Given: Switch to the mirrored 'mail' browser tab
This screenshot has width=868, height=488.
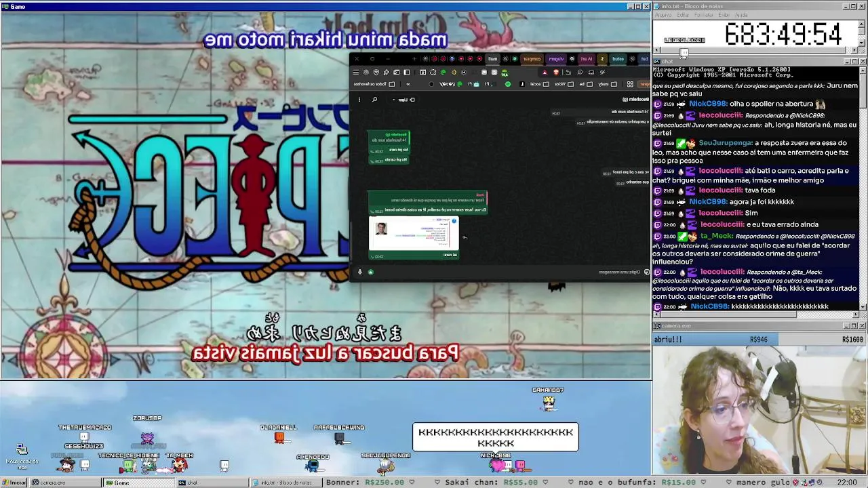Looking at the screenshot, I should coord(493,59).
